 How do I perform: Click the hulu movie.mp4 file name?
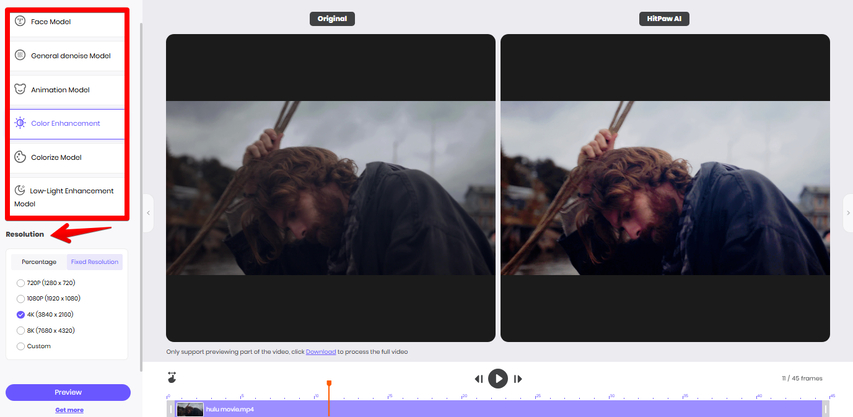[230, 409]
